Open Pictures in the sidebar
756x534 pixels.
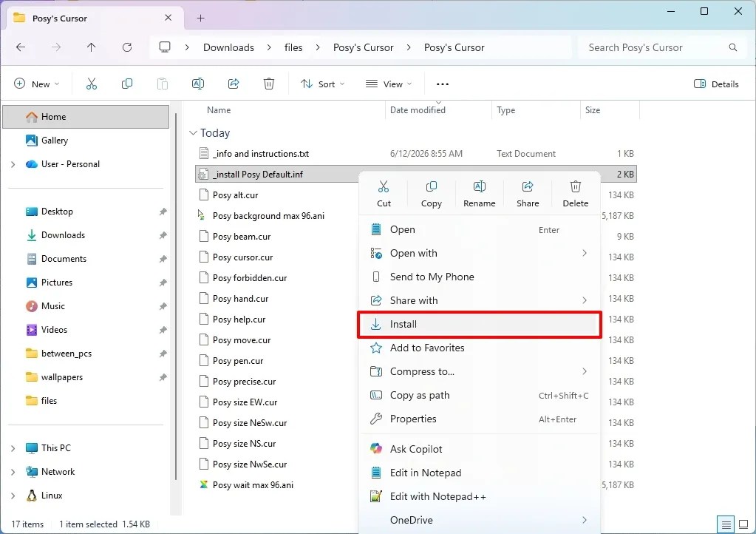click(86, 283)
